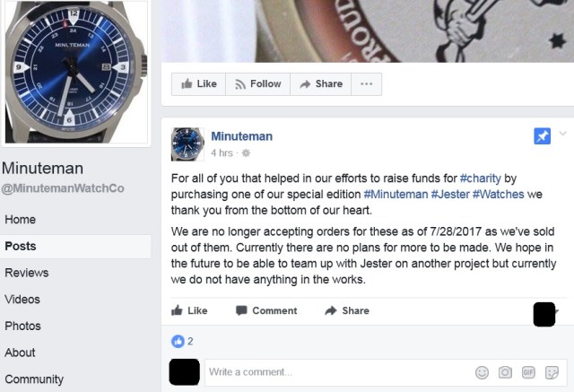View reactions via blue thumbs-up icon
Viewport: 574px width, 392px height.
[178, 341]
